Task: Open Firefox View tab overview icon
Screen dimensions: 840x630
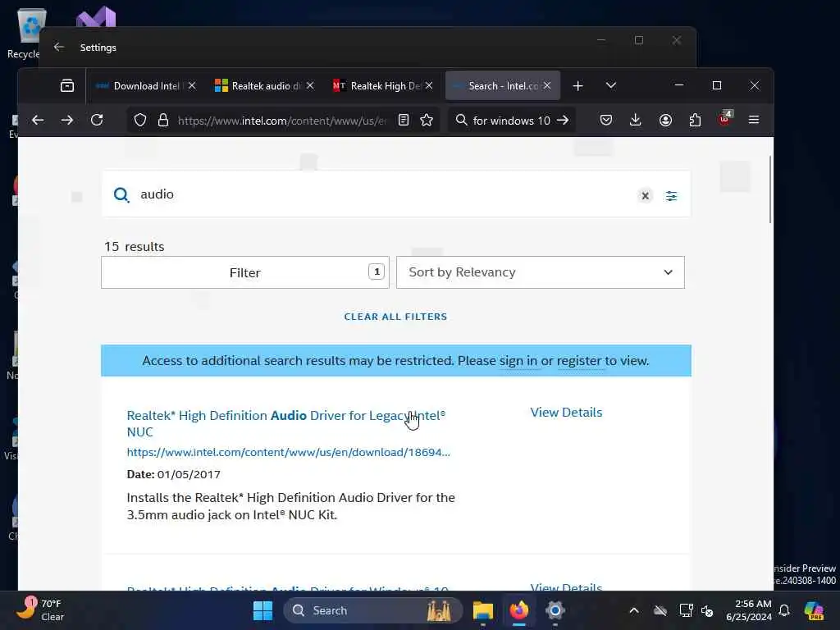Action: pos(67,85)
